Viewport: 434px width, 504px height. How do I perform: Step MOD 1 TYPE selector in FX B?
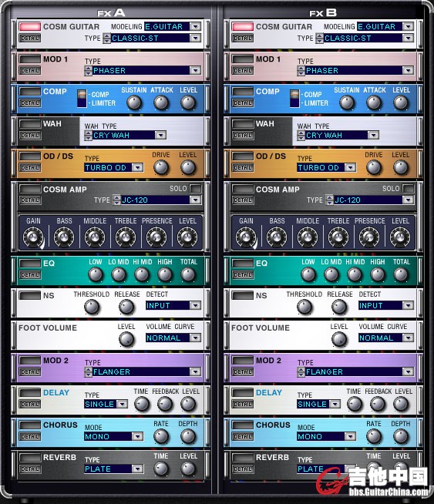pos(301,70)
